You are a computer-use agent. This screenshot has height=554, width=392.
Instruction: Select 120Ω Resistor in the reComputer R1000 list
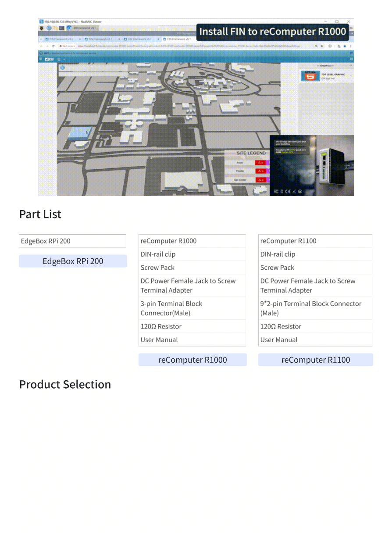tap(192, 326)
